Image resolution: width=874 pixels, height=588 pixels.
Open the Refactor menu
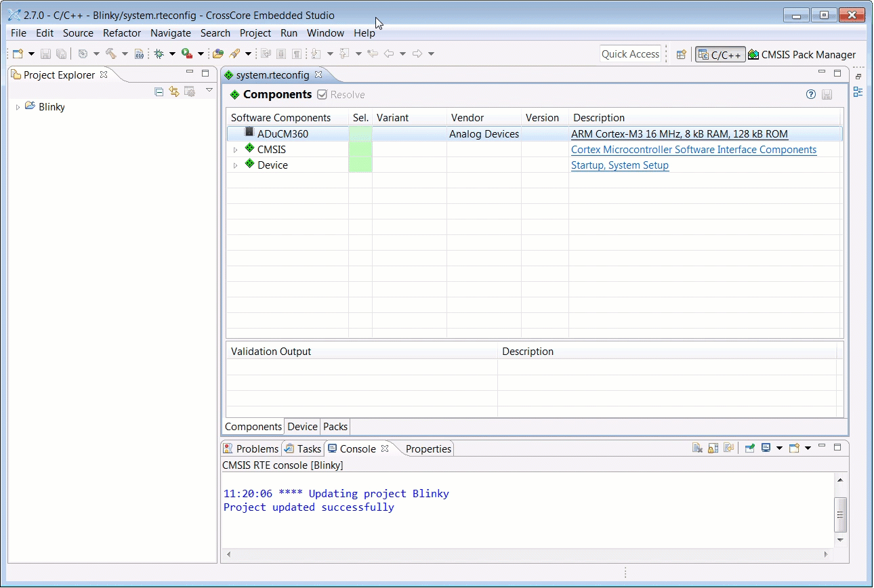tap(122, 33)
